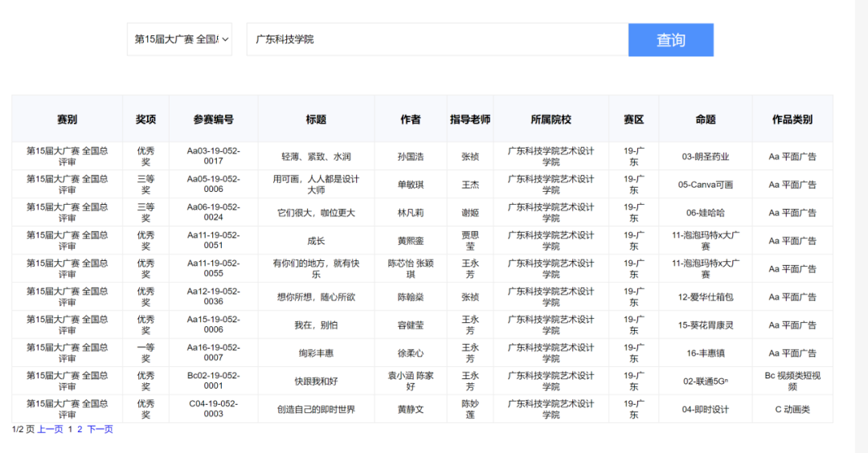
Task: Click the 赛别 column header
Action: 67,119
